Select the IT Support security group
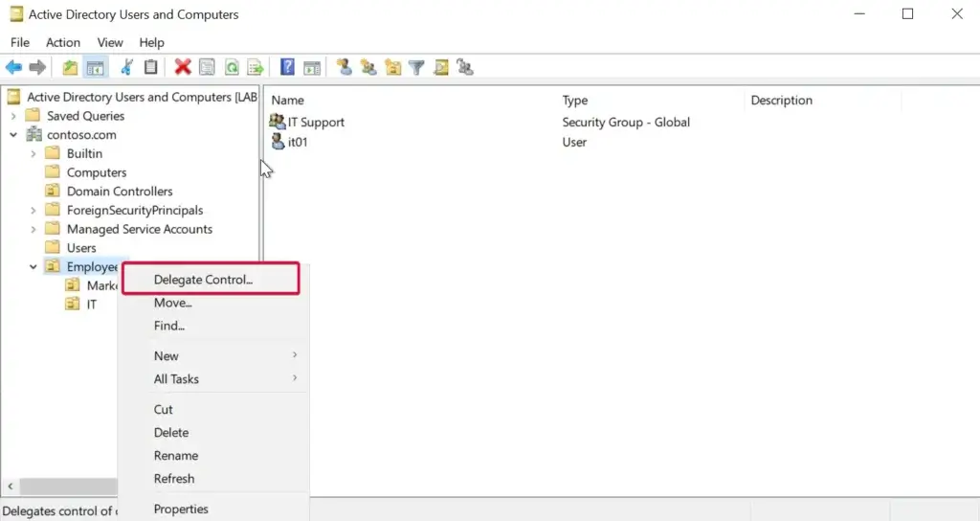Viewport: 980px width, 521px height. click(315, 123)
